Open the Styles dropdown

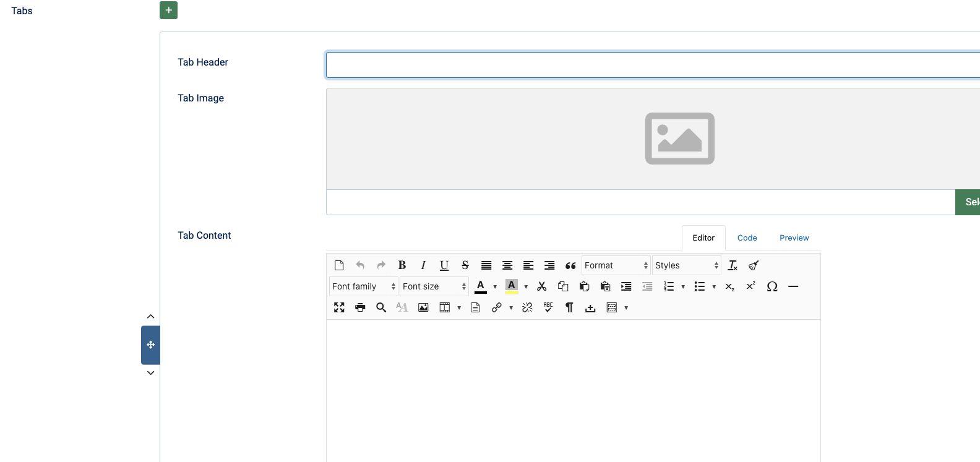[686, 265]
